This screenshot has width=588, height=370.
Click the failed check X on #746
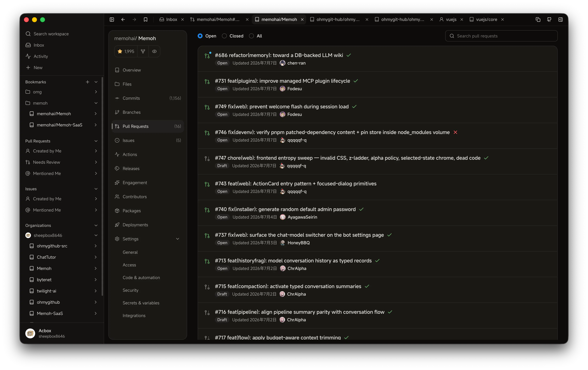[x=455, y=132]
